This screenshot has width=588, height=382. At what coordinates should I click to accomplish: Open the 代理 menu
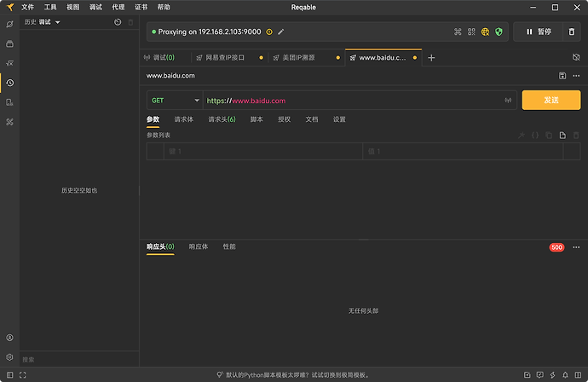click(x=118, y=7)
